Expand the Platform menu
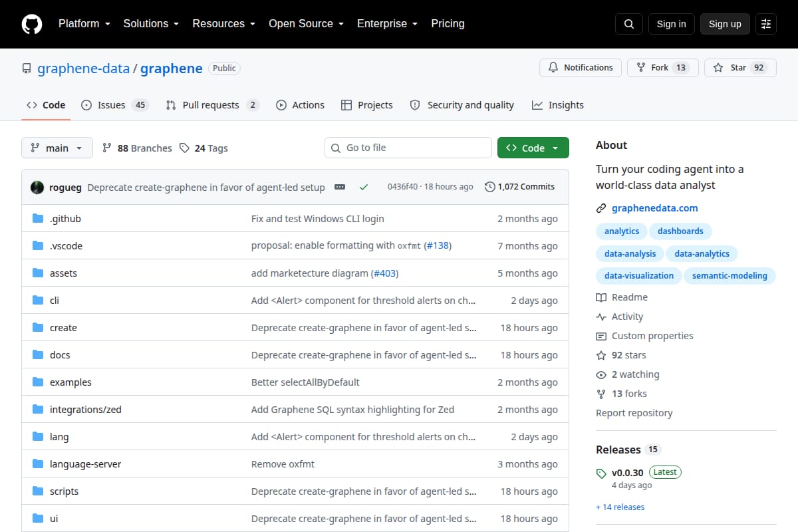 84,24
